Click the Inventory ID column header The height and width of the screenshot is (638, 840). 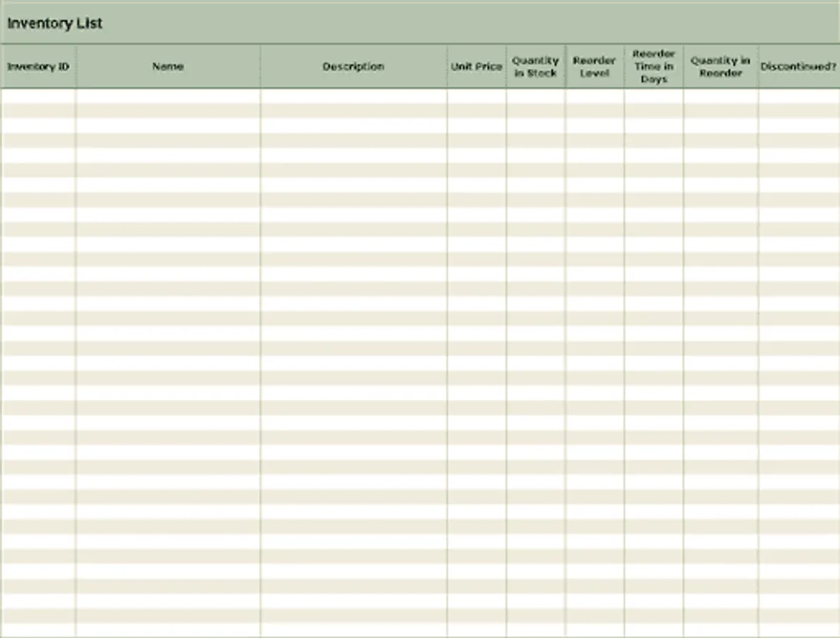(x=38, y=67)
